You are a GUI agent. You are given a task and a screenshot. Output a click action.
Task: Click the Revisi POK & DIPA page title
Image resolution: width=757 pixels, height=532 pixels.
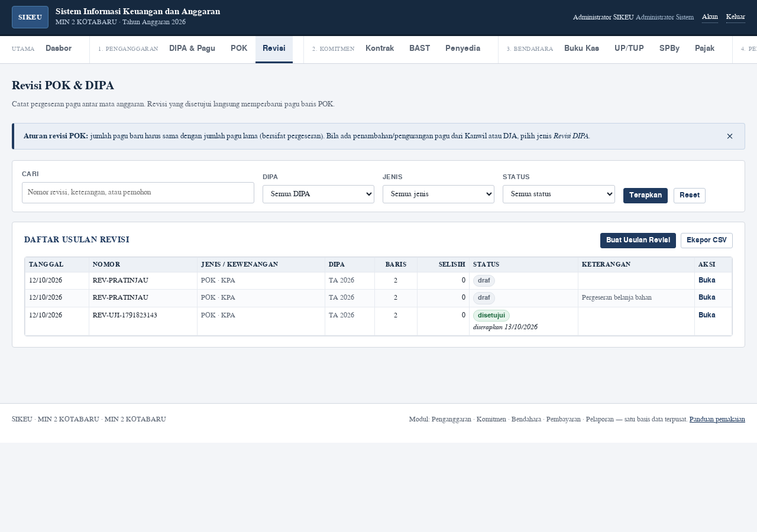[x=63, y=86]
